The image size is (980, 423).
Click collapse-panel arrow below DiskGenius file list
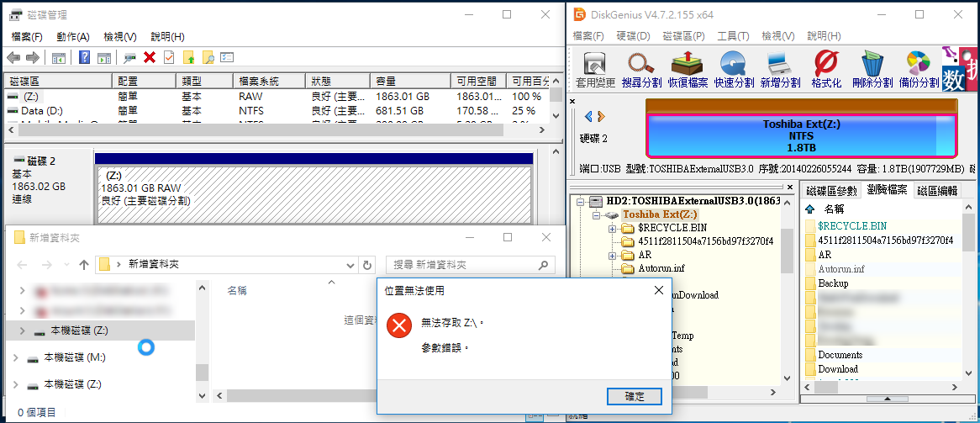coord(886,399)
